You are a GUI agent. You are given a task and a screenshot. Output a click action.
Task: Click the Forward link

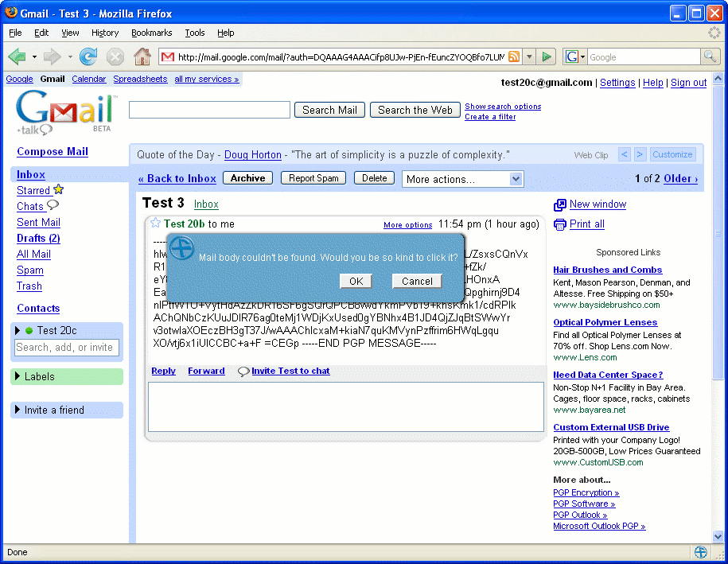pos(206,371)
